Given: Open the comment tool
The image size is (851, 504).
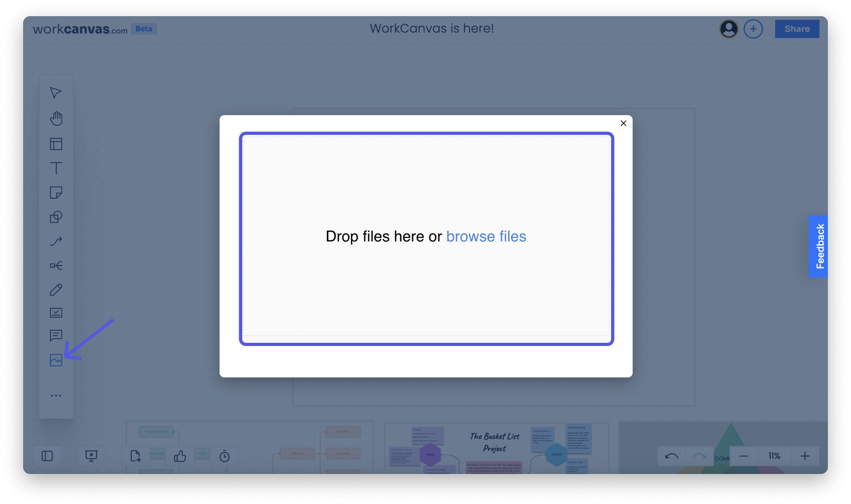Looking at the screenshot, I should point(55,335).
